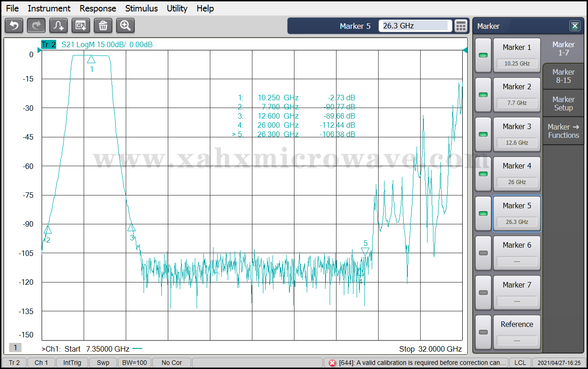The image size is (588, 369).
Task: Open the File menu
Action: coord(12,8)
